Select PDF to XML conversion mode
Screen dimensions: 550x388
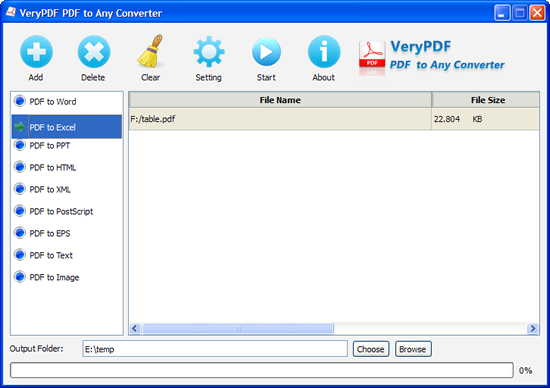click(67, 189)
